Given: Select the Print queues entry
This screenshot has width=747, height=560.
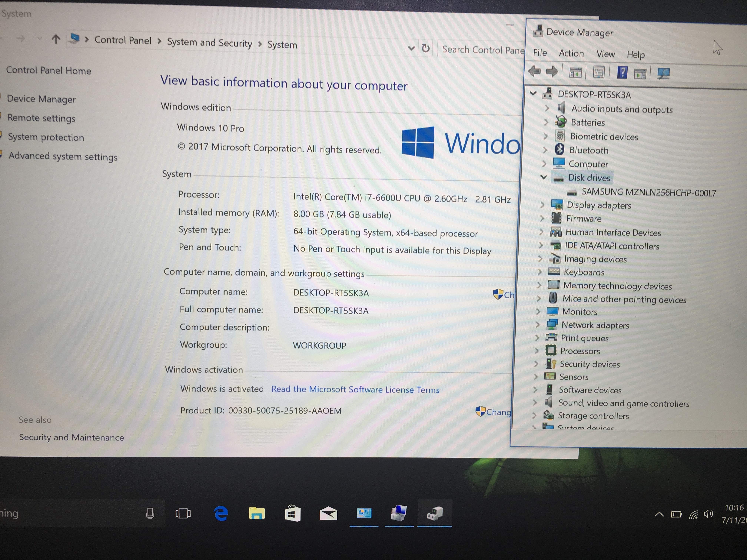Looking at the screenshot, I should pos(585,338).
